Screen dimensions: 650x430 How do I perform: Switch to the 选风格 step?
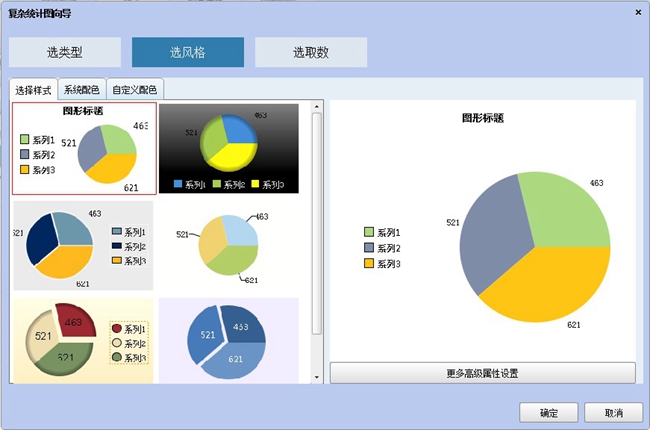click(x=188, y=52)
